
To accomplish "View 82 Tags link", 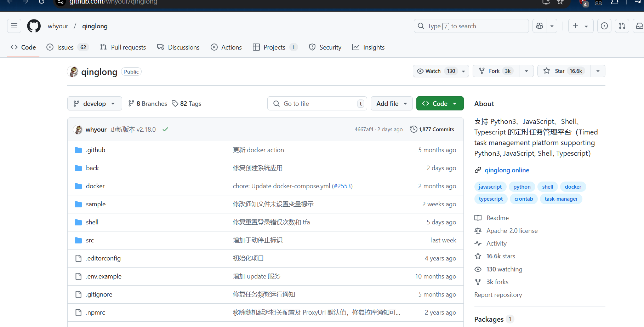I will tap(187, 104).
